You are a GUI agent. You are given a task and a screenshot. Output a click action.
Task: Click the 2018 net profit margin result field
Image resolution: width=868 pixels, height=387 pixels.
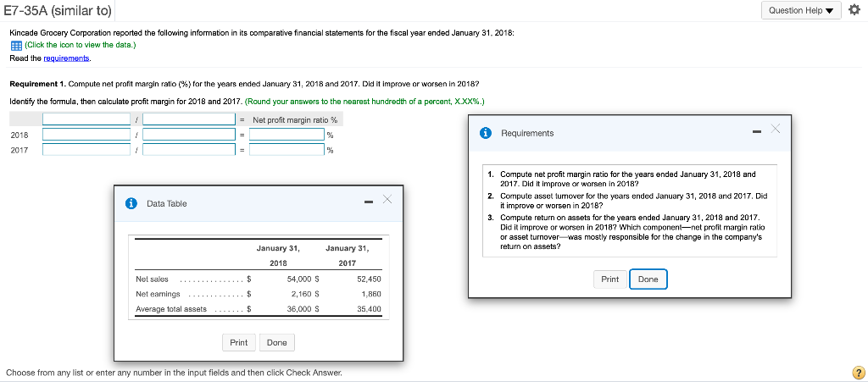click(x=287, y=135)
